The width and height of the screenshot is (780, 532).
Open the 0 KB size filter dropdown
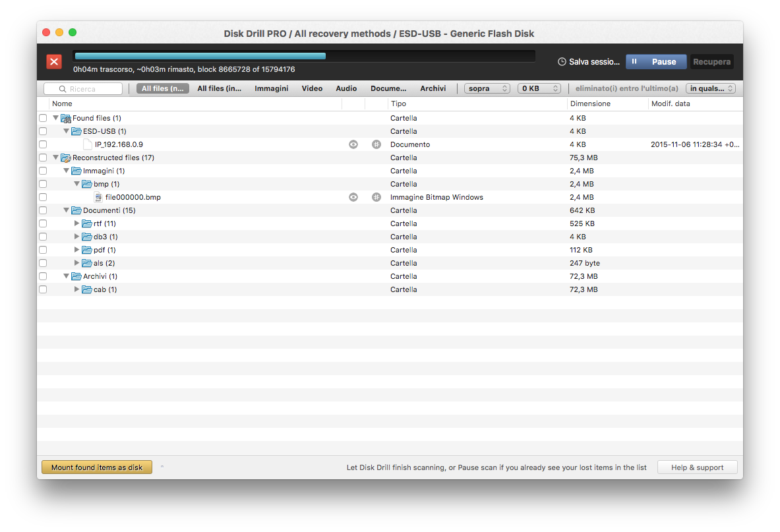(x=540, y=88)
